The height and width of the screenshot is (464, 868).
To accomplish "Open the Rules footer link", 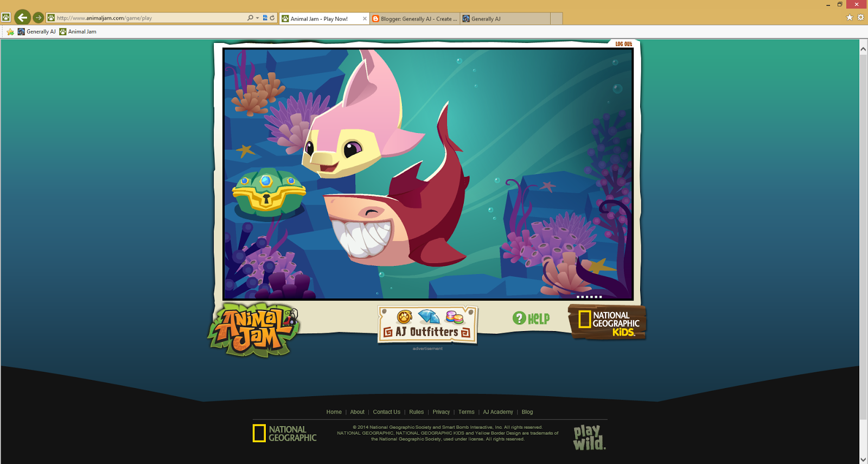I will point(417,412).
